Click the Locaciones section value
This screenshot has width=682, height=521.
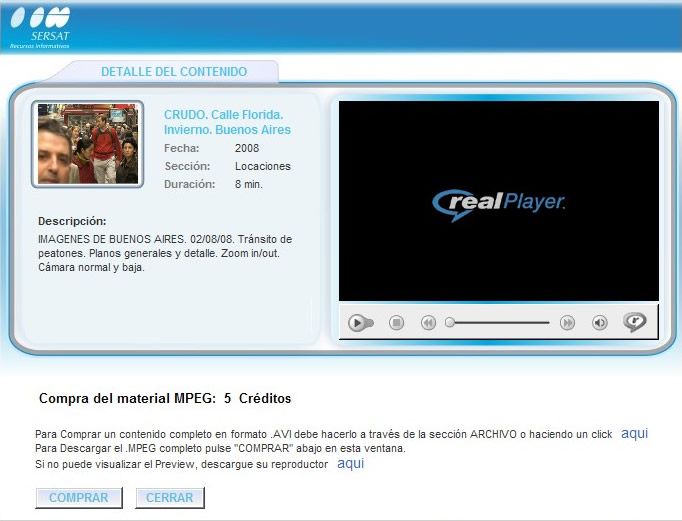tap(263, 166)
